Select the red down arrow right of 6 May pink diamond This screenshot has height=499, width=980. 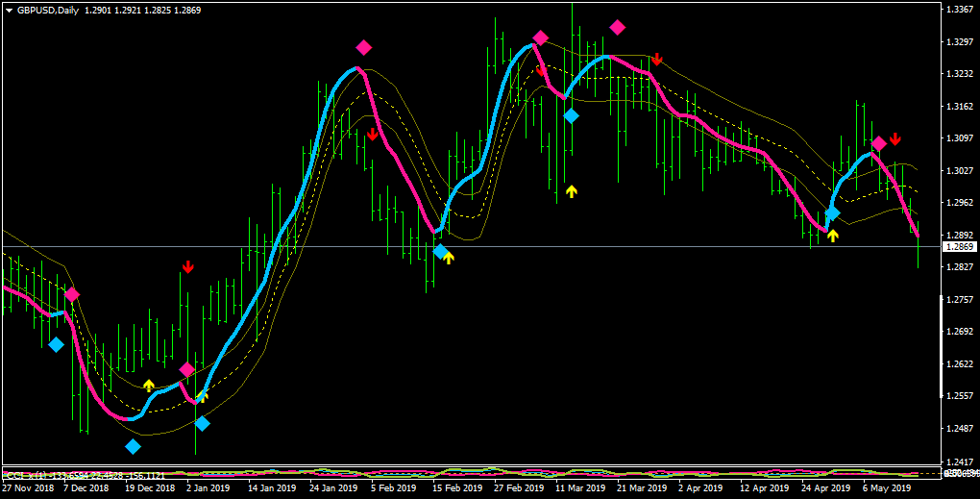[x=895, y=138]
